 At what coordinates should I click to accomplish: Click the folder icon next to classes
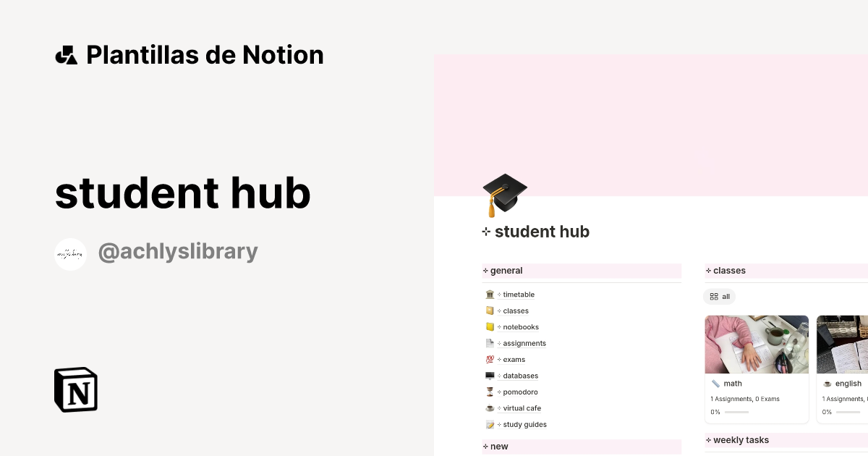coord(490,311)
